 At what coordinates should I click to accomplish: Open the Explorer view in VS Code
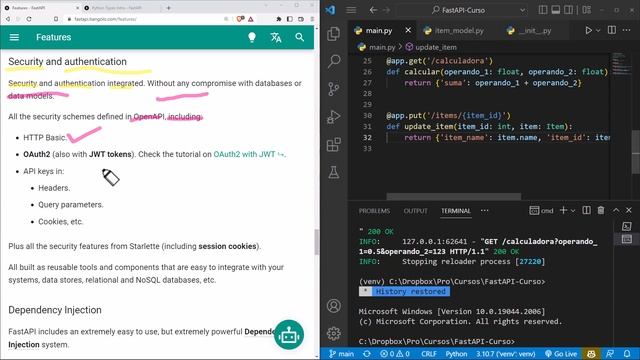tap(333, 33)
